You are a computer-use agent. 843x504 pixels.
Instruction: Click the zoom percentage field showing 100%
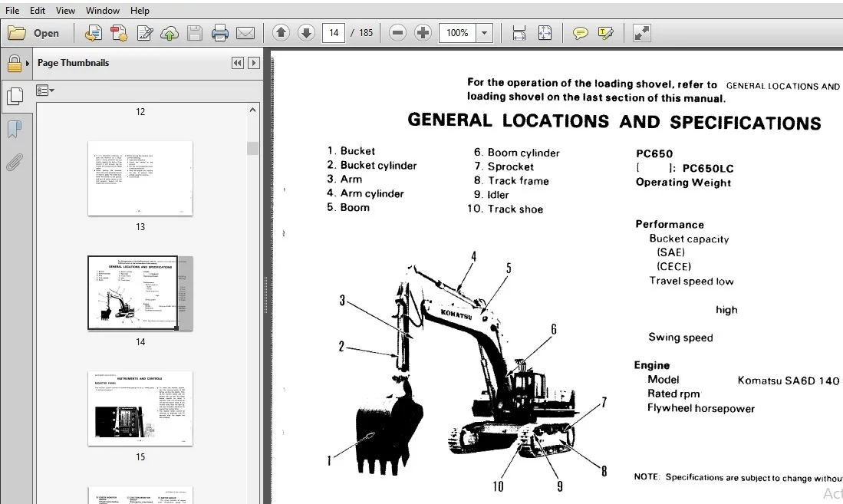click(x=457, y=33)
